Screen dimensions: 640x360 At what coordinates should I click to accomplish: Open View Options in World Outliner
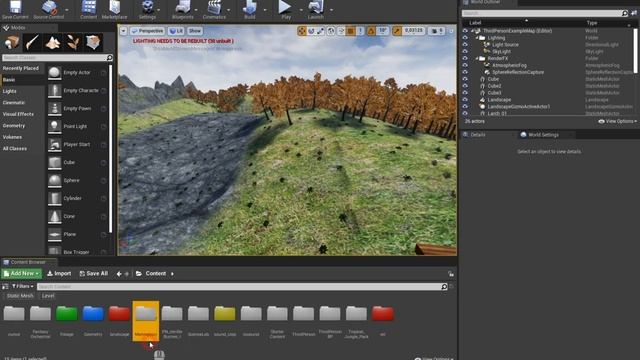(617, 121)
